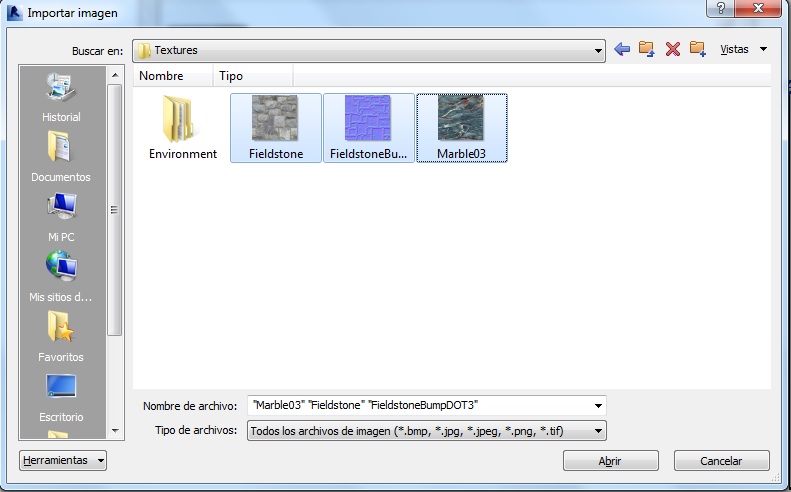Click the Cancelar button

point(721,461)
